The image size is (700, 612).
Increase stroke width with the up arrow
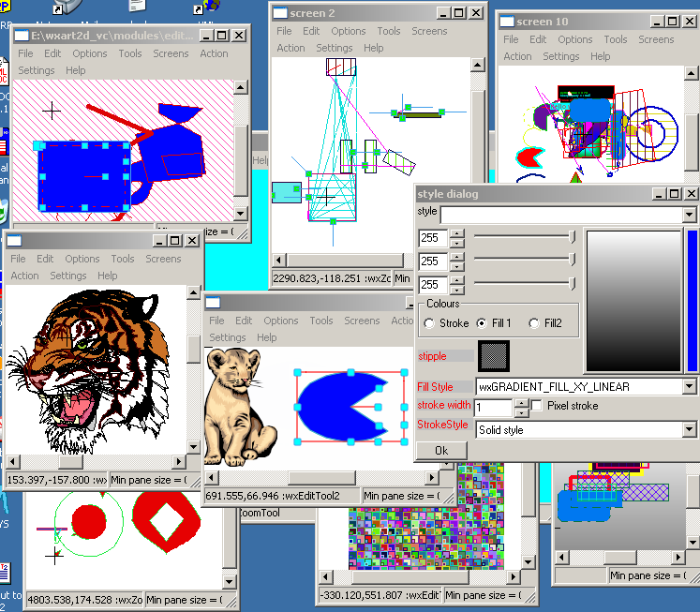click(520, 403)
